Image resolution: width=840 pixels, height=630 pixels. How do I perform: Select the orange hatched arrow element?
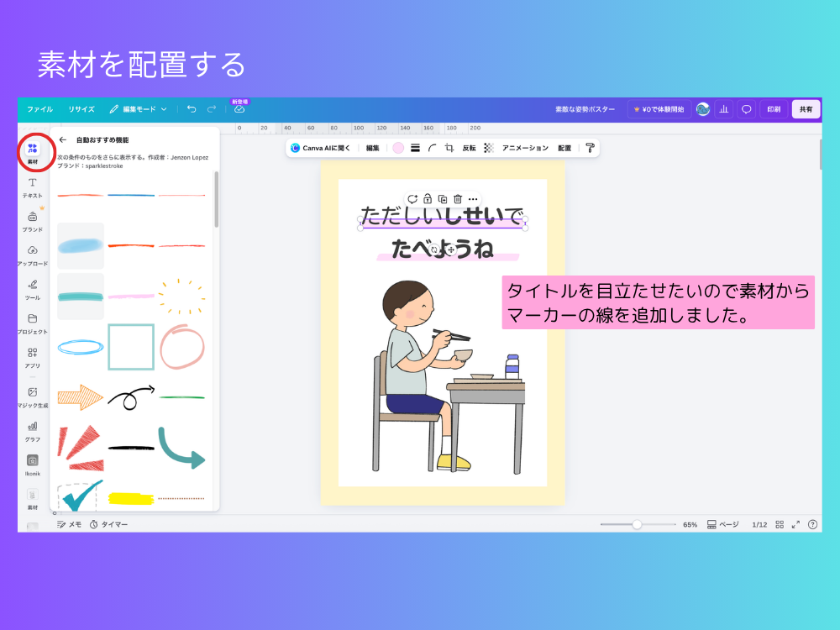pos(81,397)
